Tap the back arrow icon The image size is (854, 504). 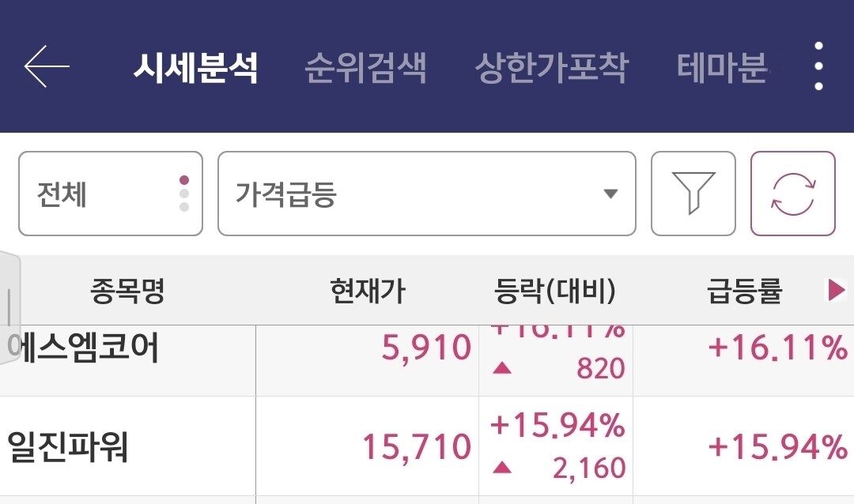click(47, 66)
